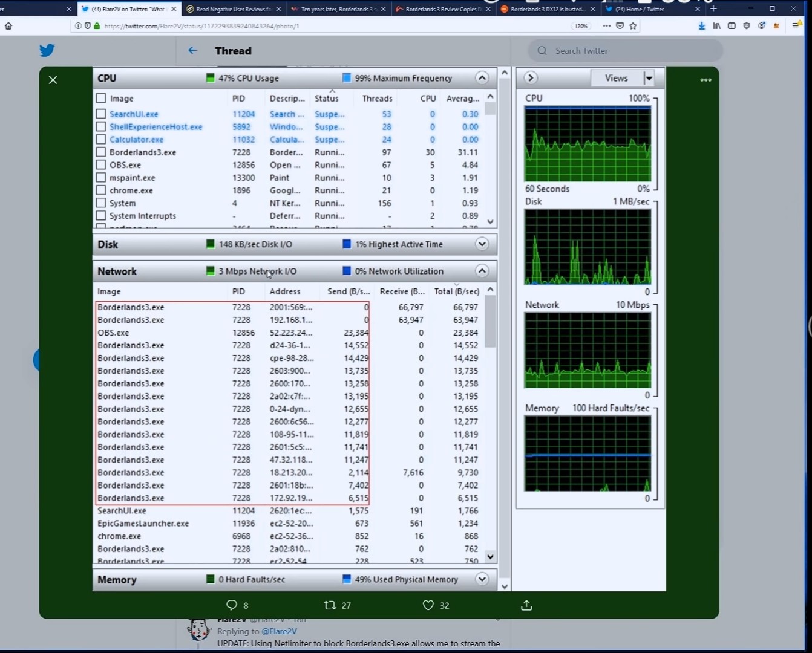812x653 pixels.
Task: Retweet using the retweet icon
Action: pyautogui.click(x=330, y=605)
